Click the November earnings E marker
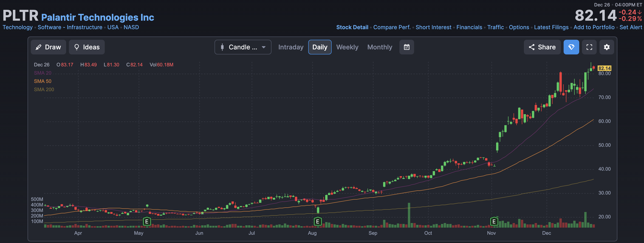Viewport: 644px width, 243px height. [x=494, y=221]
